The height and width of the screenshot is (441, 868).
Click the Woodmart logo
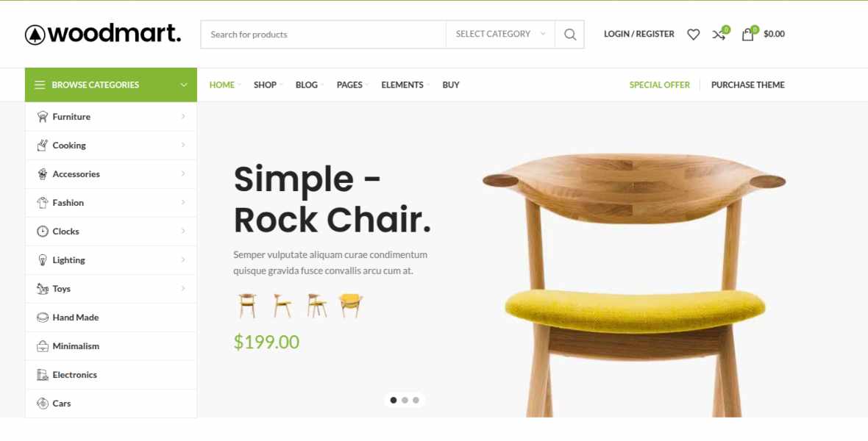pyautogui.click(x=103, y=34)
